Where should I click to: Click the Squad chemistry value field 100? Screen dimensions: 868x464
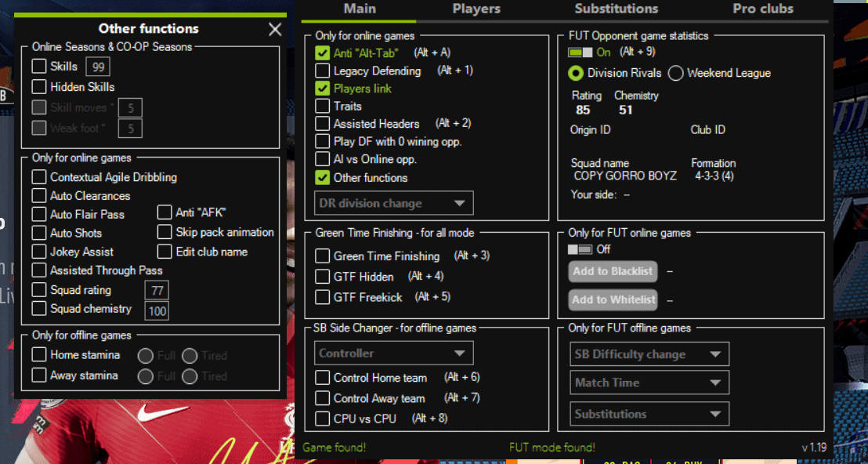[x=157, y=311]
